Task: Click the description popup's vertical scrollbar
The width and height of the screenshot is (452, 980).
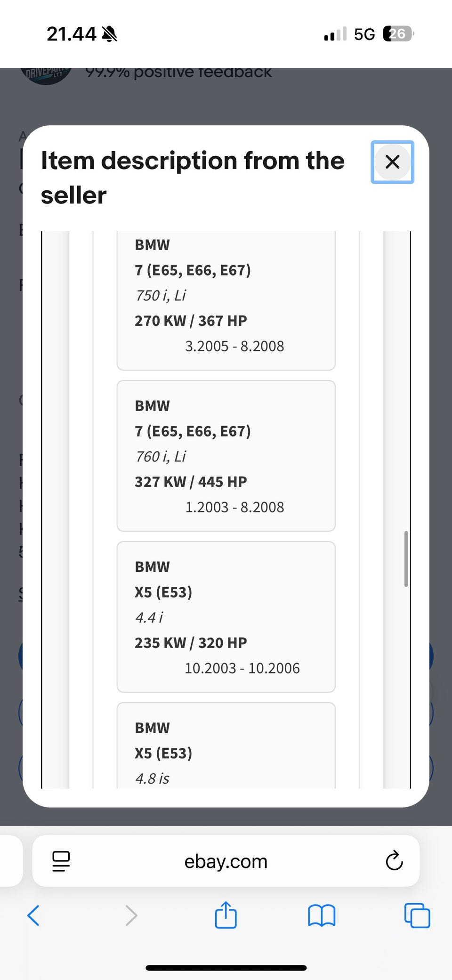Action: 406,559
